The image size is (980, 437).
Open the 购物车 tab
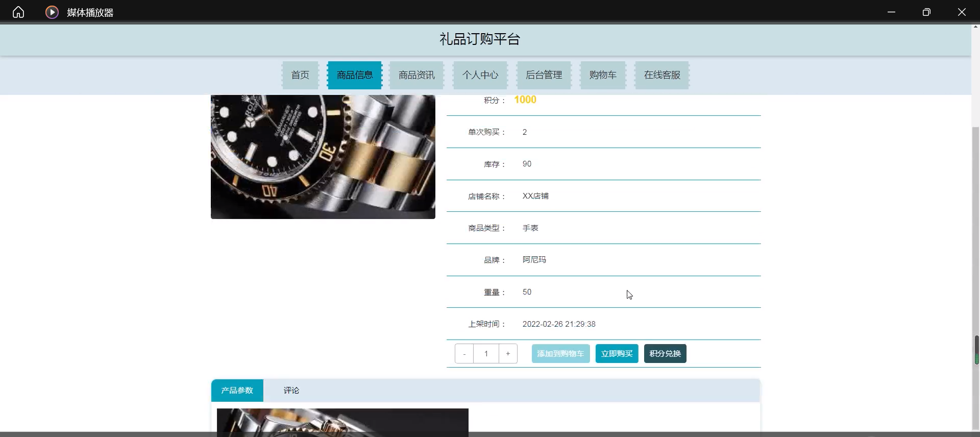(603, 75)
